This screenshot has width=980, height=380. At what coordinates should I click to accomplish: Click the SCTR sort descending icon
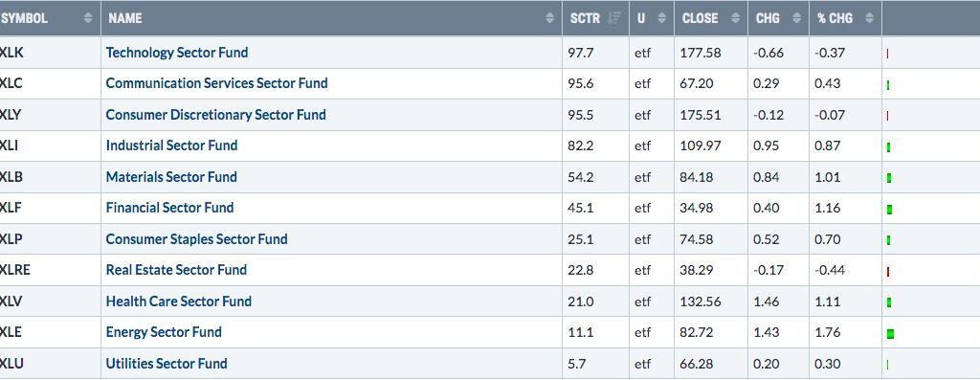614,18
